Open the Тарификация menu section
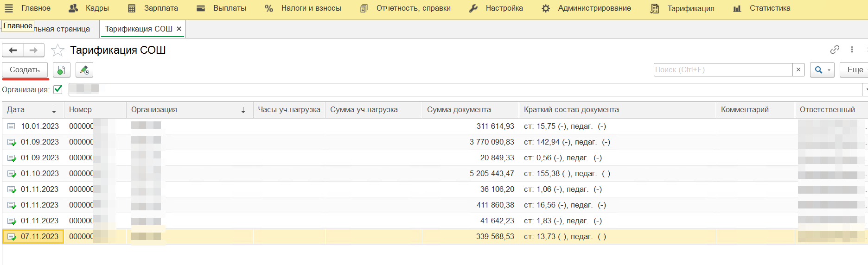868x265 pixels. (683, 8)
